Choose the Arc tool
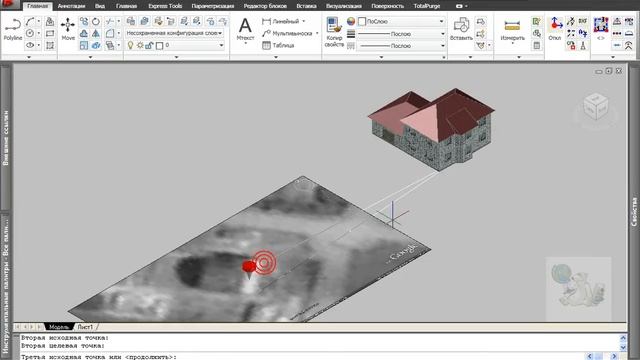Screen dimensions: 640x360 click(x=30, y=21)
